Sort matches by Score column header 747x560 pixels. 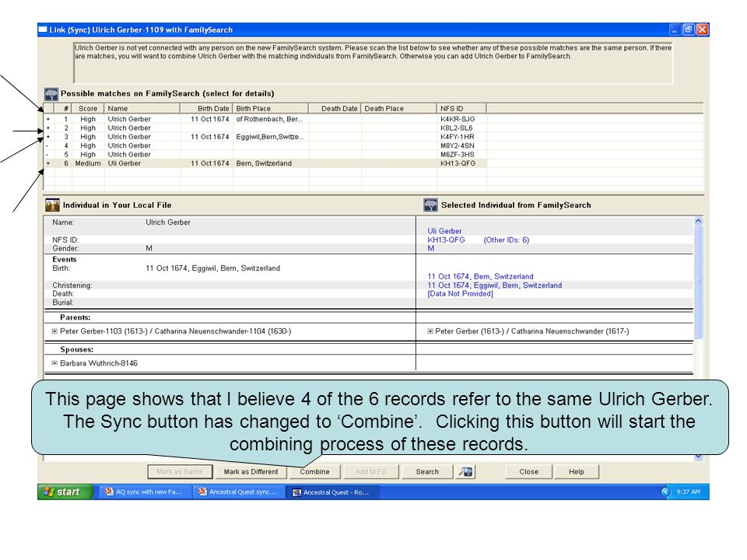pos(88,109)
